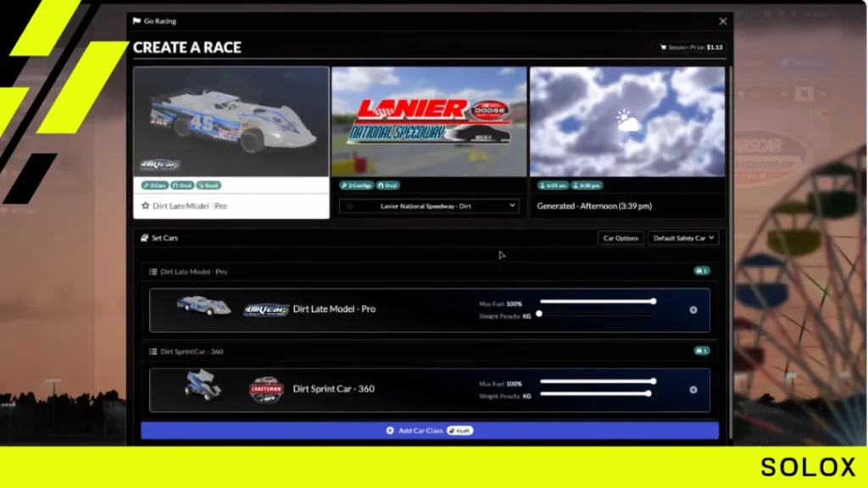Click the Go Racing flag icon
The height and width of the screenshot is (488, 868).
click(x=136, y=21)
